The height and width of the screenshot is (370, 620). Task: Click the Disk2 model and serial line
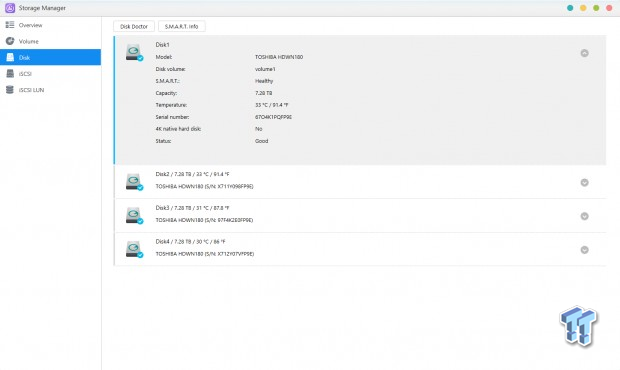point(204,186)
